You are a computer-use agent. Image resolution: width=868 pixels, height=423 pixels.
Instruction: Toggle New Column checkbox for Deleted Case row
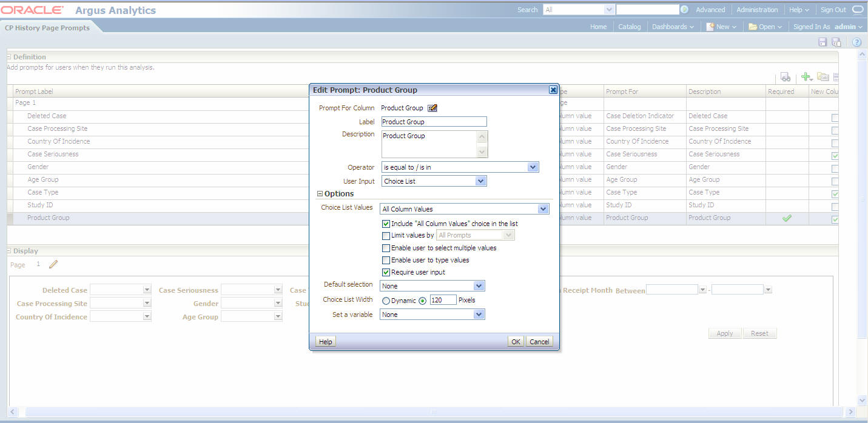click(835, 118)
